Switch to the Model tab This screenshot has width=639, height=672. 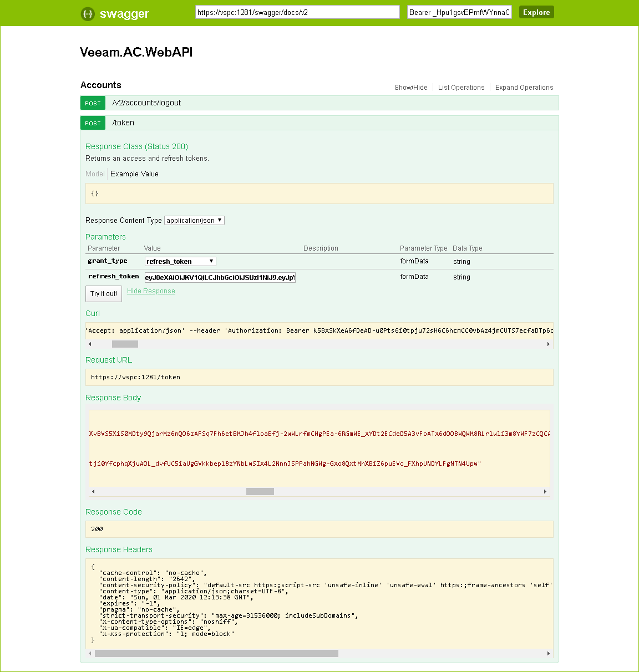point(95,174)
